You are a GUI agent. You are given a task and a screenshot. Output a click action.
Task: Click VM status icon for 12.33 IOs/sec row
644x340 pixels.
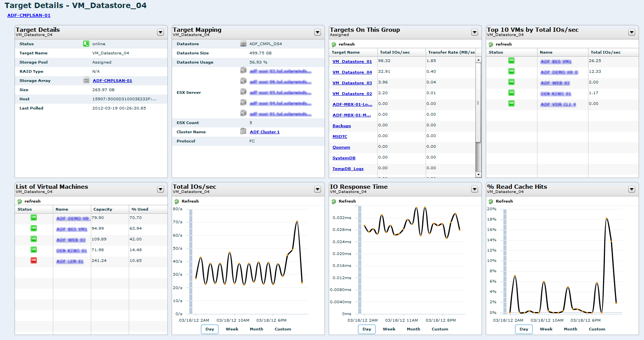[x=511, y=71]
